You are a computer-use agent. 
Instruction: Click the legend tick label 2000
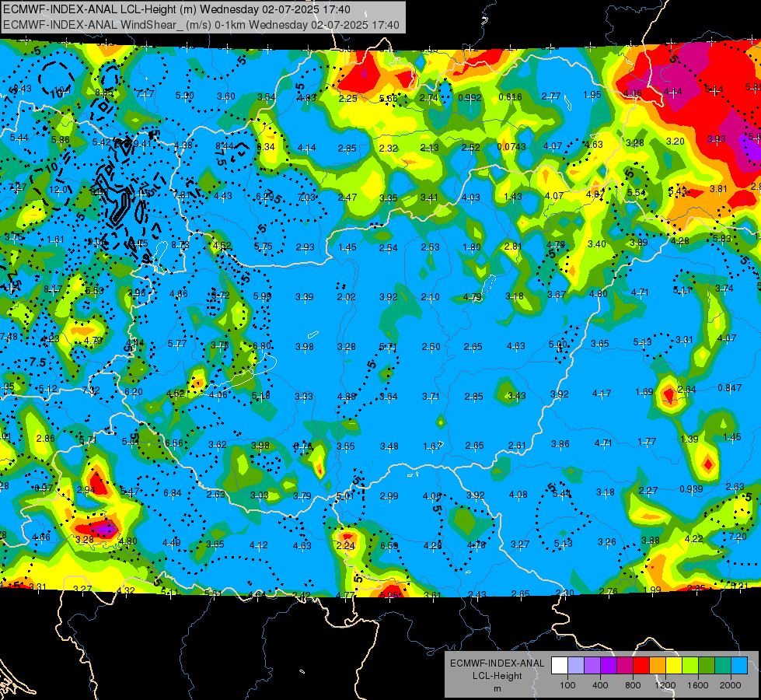(730, 685)
